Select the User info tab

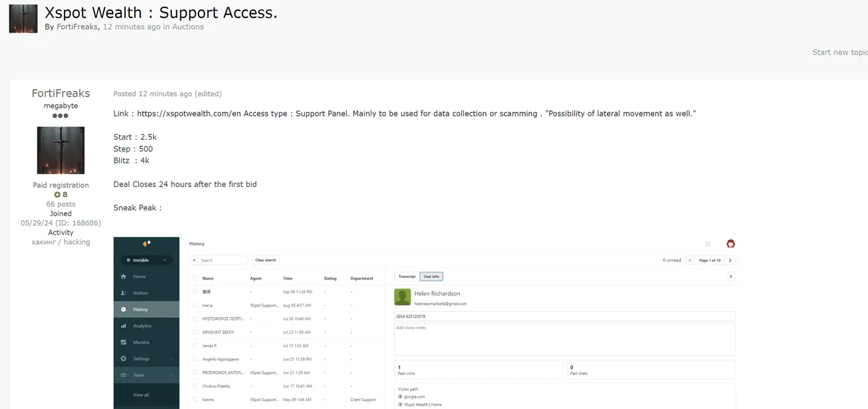(431, 277)
